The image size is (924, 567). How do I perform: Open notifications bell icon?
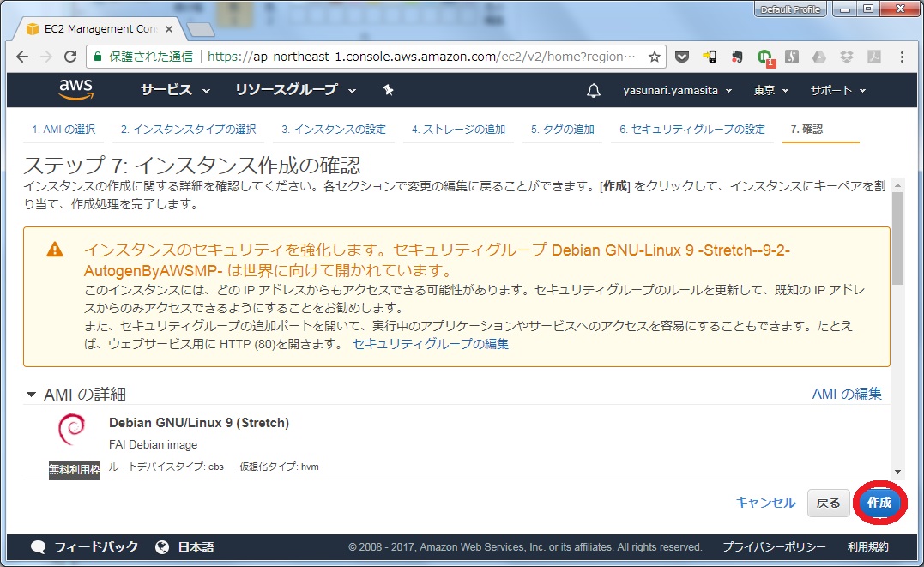[x=594, y=90]
